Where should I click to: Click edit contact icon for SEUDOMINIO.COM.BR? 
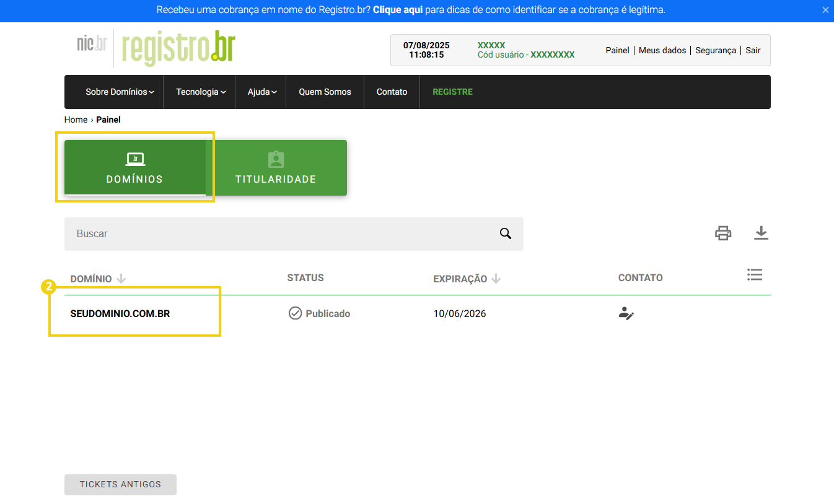626,314
